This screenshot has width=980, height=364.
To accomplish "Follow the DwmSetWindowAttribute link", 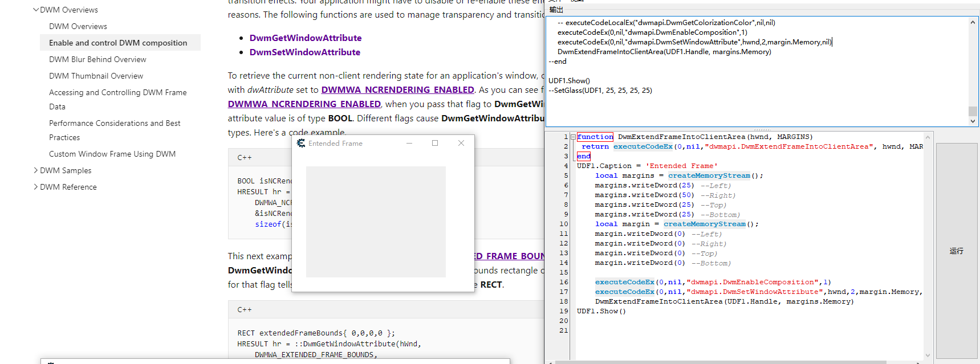I will tap(305, 52).
